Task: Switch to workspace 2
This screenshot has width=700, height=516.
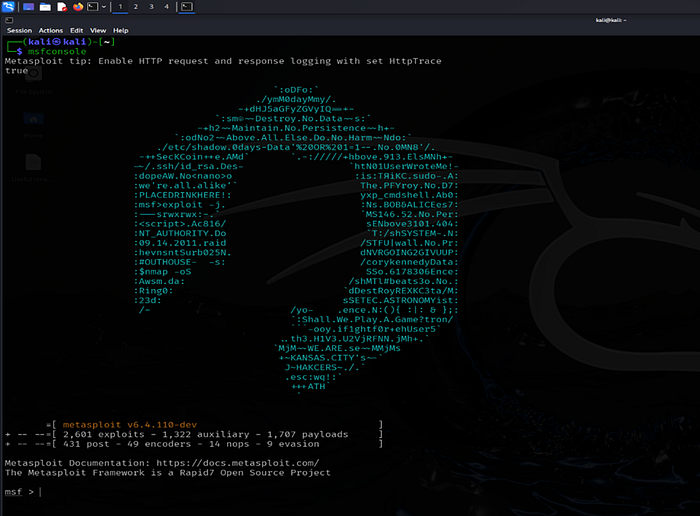Action: tap(136, 7)
